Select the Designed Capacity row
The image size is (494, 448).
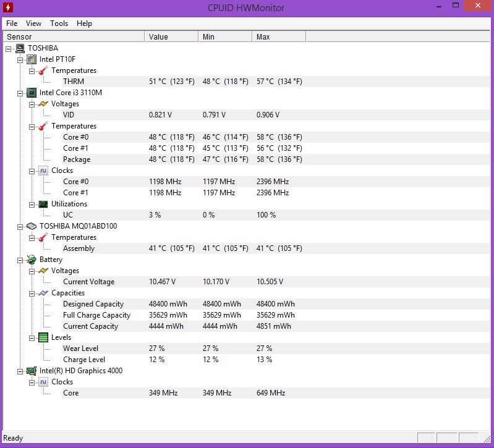pyautogui.click(x=276, y=304)
